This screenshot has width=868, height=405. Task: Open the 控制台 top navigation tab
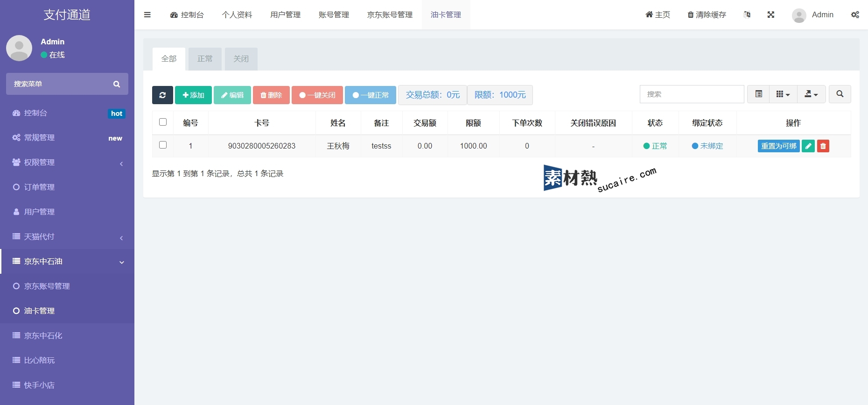(x=187, y=15)
